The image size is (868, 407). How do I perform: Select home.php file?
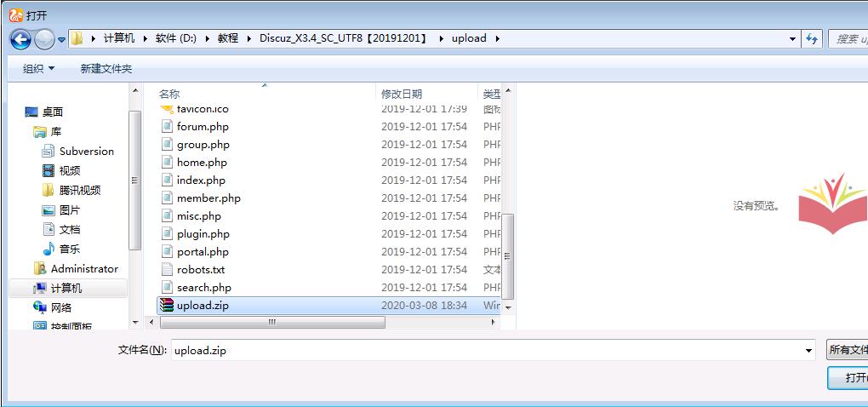(202, 163)
